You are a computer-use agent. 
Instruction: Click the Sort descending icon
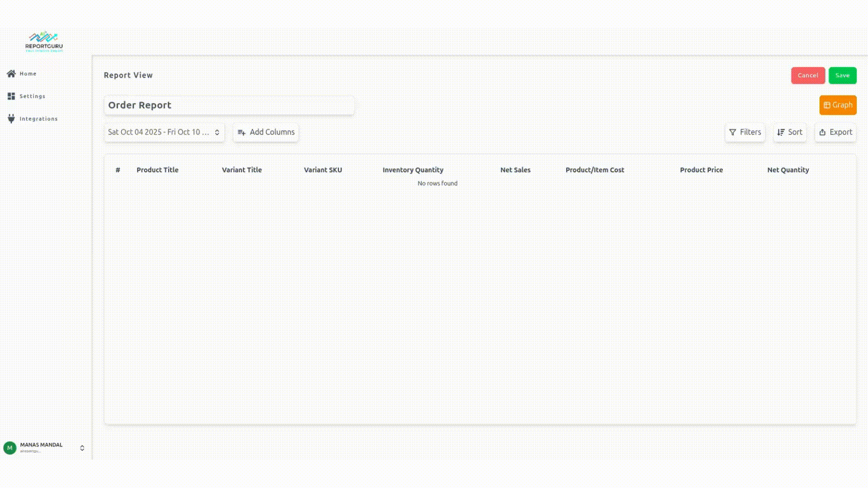point(781,132)
